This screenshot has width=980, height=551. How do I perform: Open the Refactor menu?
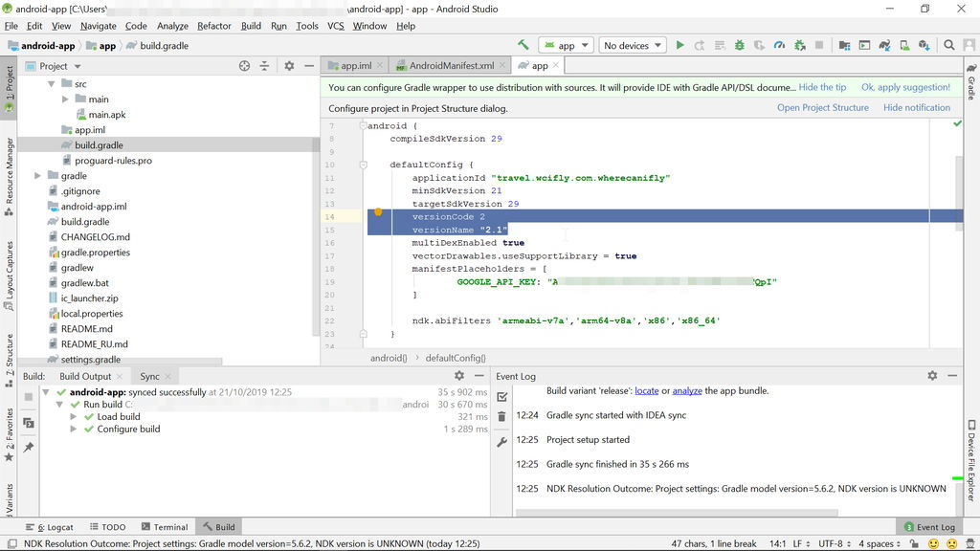click(x=213, y=26)
